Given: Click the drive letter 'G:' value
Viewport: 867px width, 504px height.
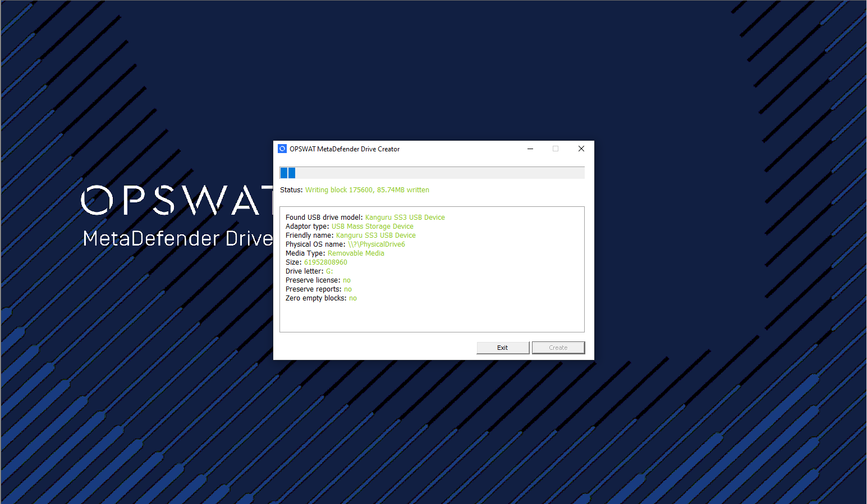Looking at the screenshot, I should [329, 271].
